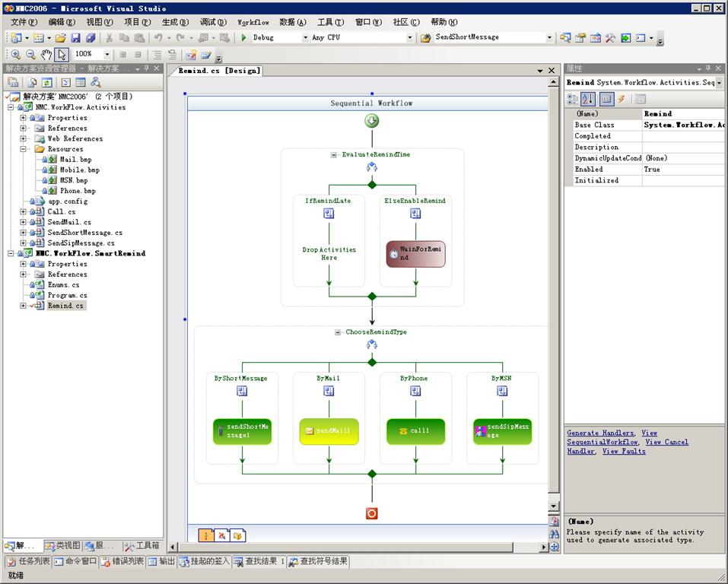Switch to the Fault Handlers view icon
728x584 pixels.
237,535
